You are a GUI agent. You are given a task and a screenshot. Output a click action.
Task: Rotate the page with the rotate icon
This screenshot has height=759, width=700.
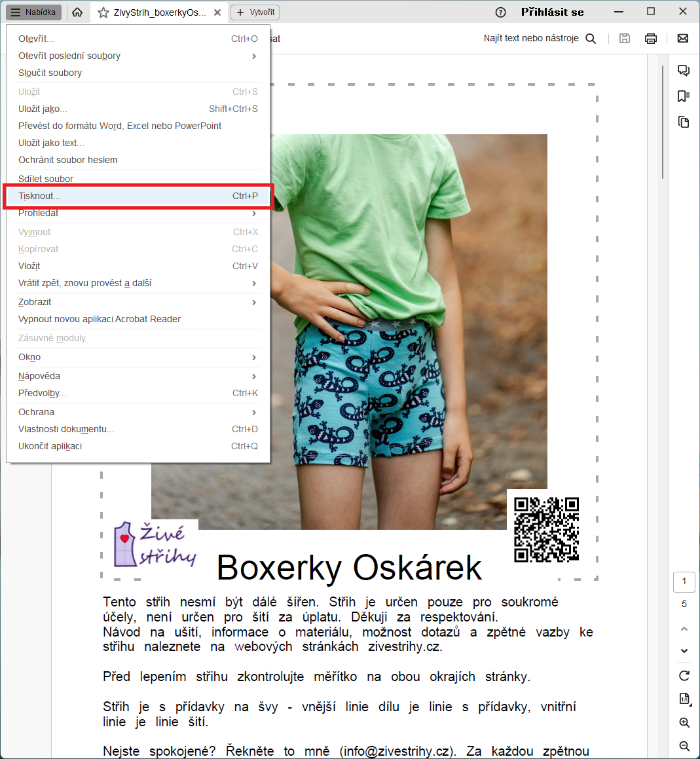(684, 676)
